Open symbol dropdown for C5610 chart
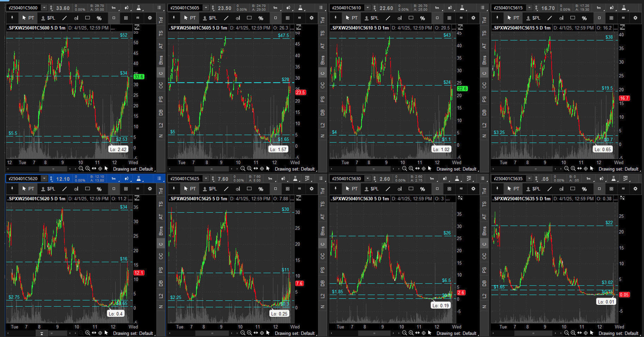This screenshot has width=644, height=337. tap(367, 8)
